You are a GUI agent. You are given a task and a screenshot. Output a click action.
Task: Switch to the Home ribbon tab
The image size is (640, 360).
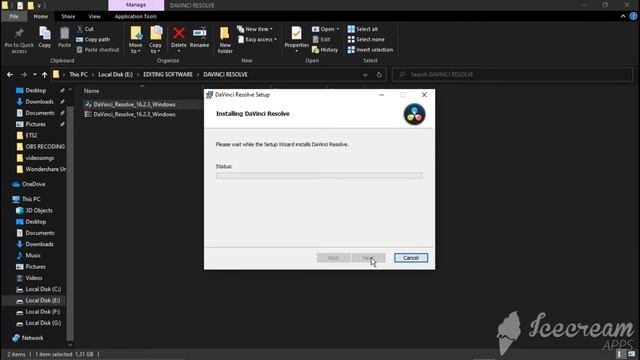click(x=41, y=16)
